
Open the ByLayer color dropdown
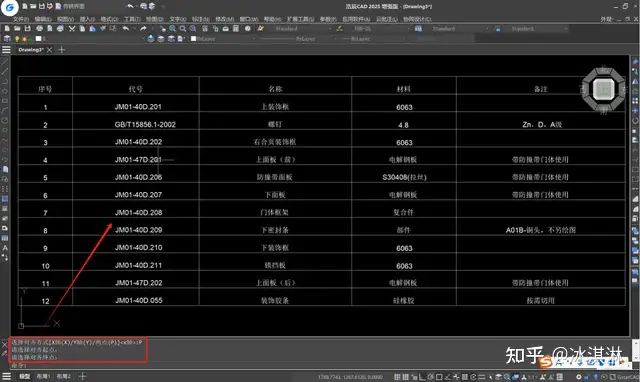tap(224, 39)
